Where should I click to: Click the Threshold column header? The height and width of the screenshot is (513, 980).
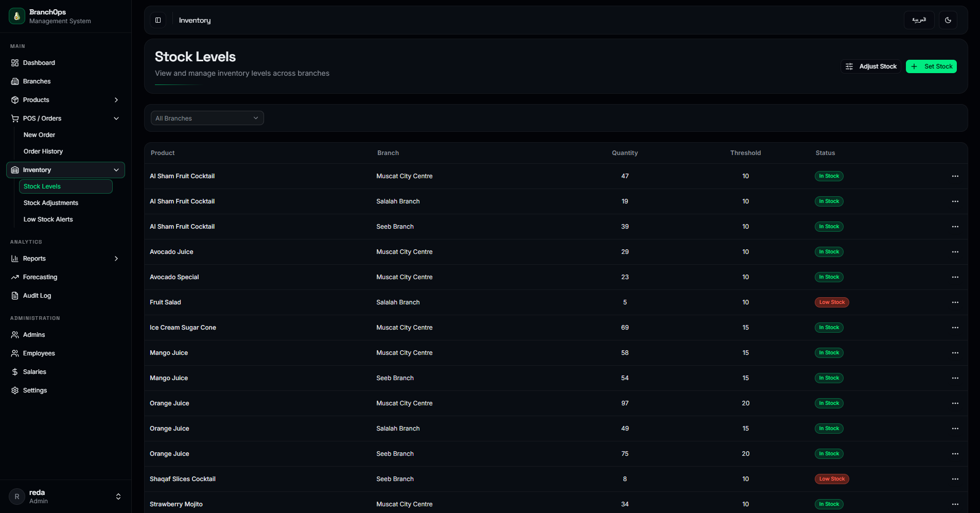pos(745,153)
